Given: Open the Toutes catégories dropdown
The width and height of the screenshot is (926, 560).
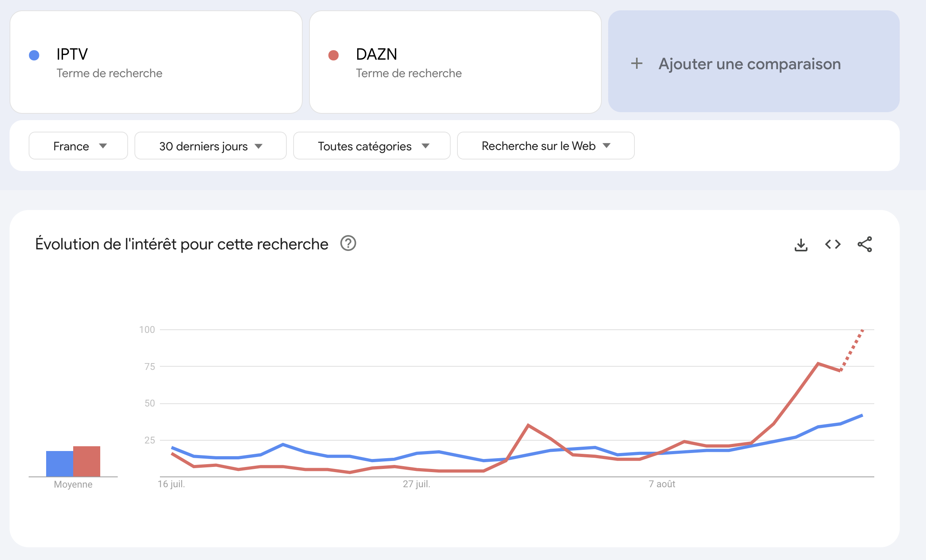Looking at the screenshot, I should pos(372,146).
